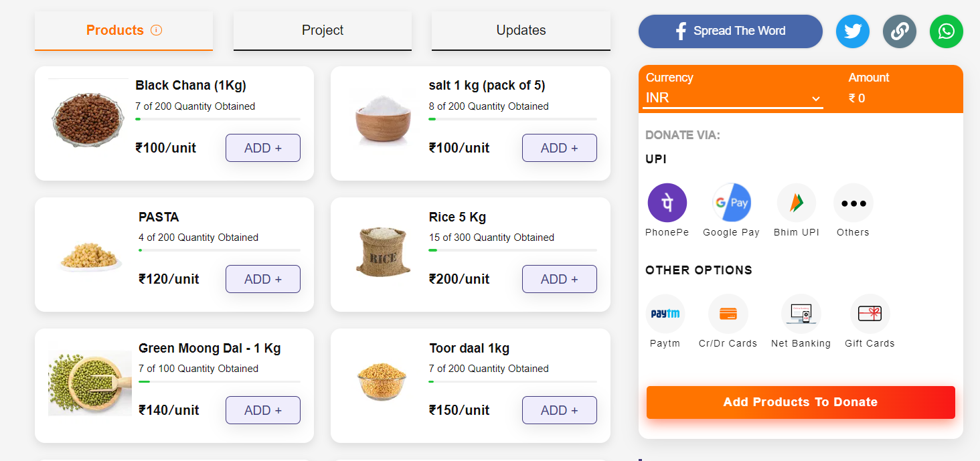The image size is (980, 461).
Task: Select Paytm payment icon
Action: pyautogui.click(x=665, y=314)
